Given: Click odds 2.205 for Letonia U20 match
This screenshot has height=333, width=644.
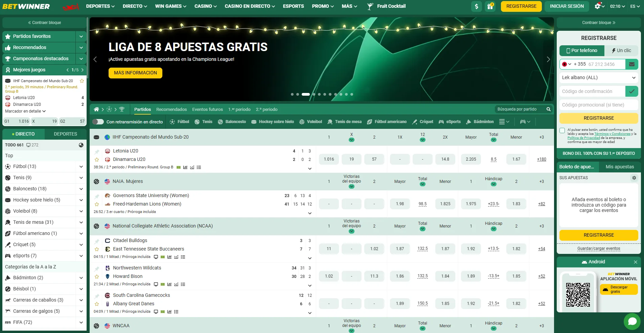Looking at the screenshot, I should pos(471,159).
